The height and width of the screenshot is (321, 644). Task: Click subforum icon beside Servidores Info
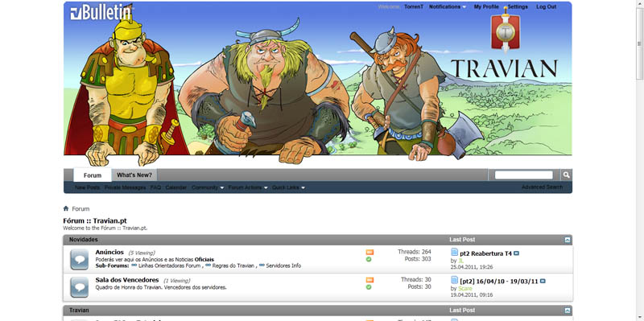tap(262, 265)
